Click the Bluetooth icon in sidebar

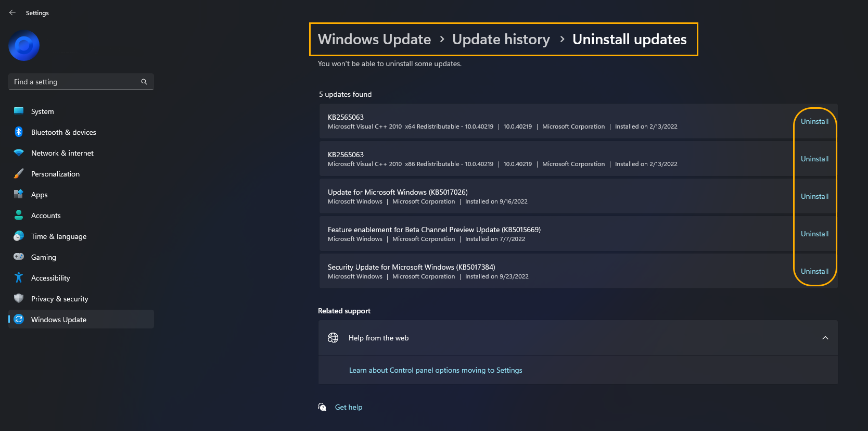tap(19, 132)
